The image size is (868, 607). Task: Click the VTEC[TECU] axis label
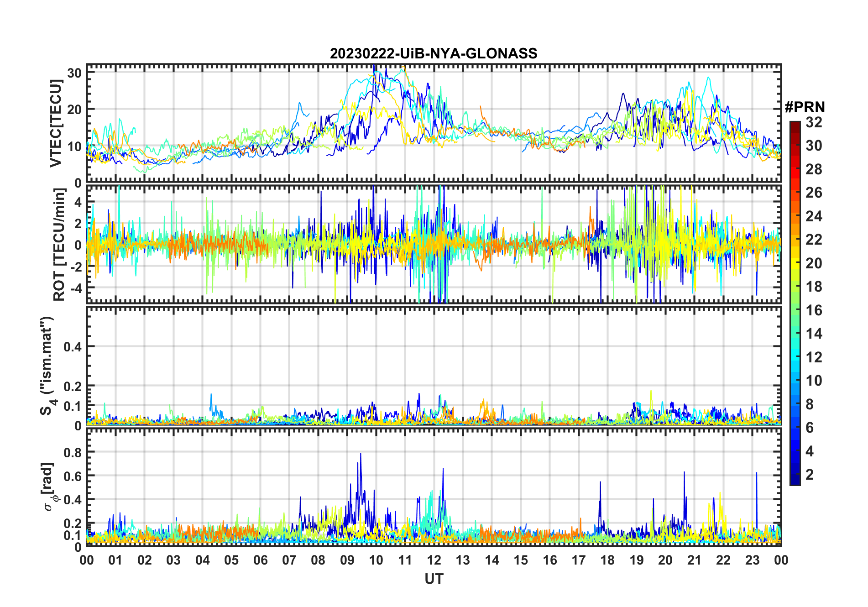tap(56, 123)
